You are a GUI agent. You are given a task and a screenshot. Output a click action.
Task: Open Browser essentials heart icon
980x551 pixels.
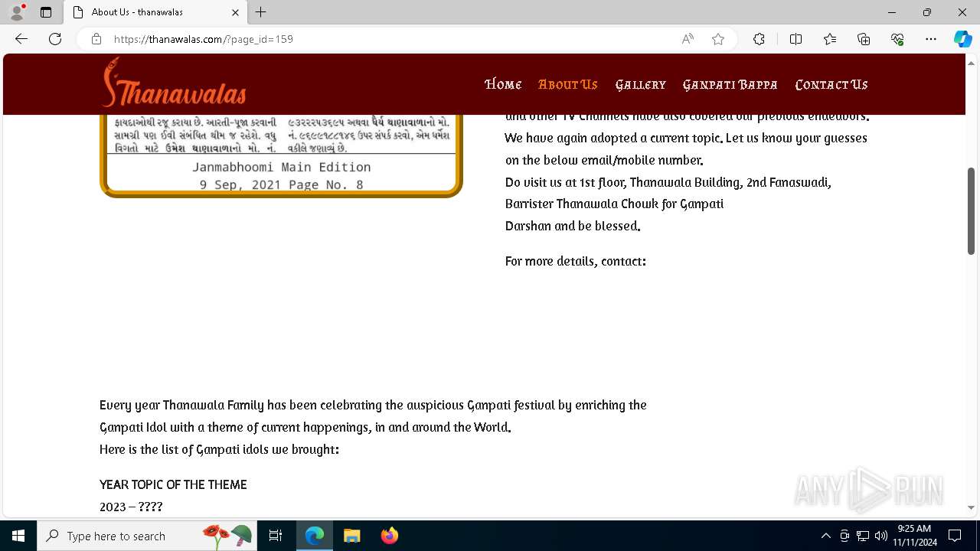[x=897, y=39]
